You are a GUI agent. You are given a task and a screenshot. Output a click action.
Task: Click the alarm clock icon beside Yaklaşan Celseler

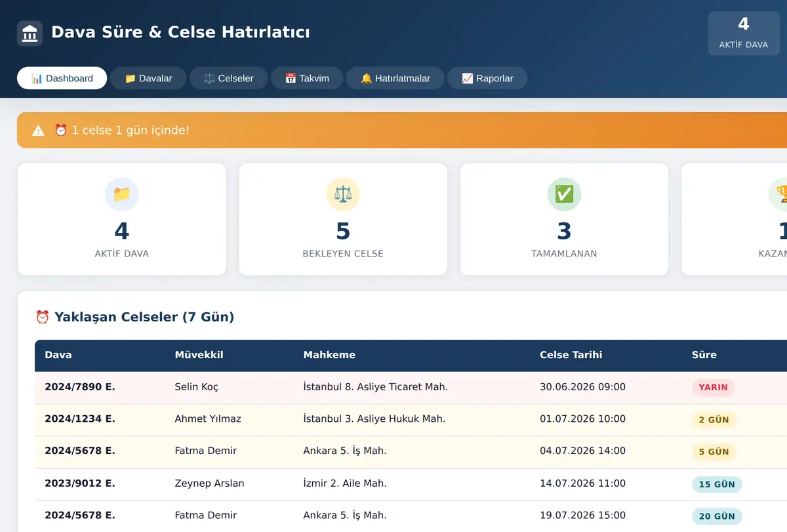click(x=42, y=317)
